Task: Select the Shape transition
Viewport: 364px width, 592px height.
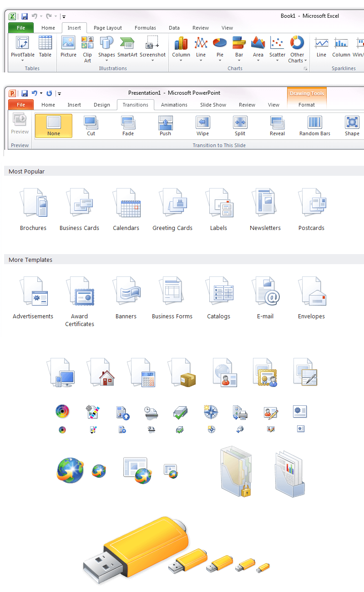Action: (x=352, y=126)
